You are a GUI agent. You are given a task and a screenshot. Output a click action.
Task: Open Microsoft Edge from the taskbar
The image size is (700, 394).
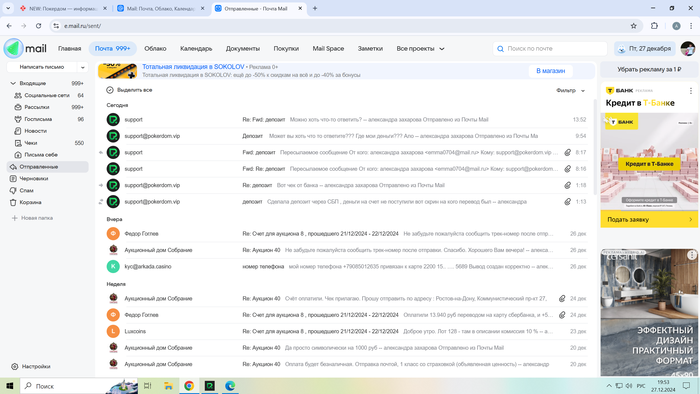230,386
